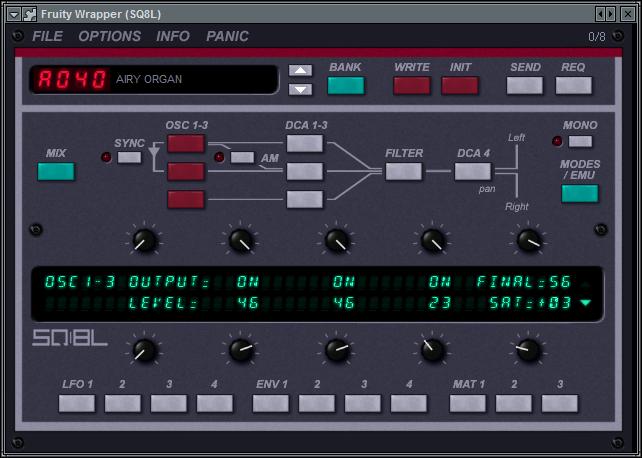Image resolution: width=642 pixels, height=458 pixels.
Task: Open the FILTER page button
Action: [x=404, y=171]
